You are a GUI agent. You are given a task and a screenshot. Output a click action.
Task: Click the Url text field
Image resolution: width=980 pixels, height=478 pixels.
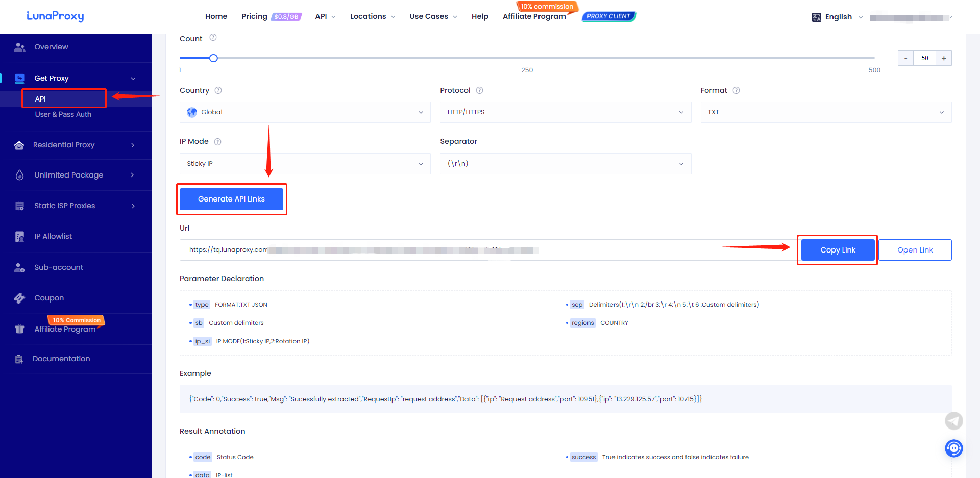point(485,250)
